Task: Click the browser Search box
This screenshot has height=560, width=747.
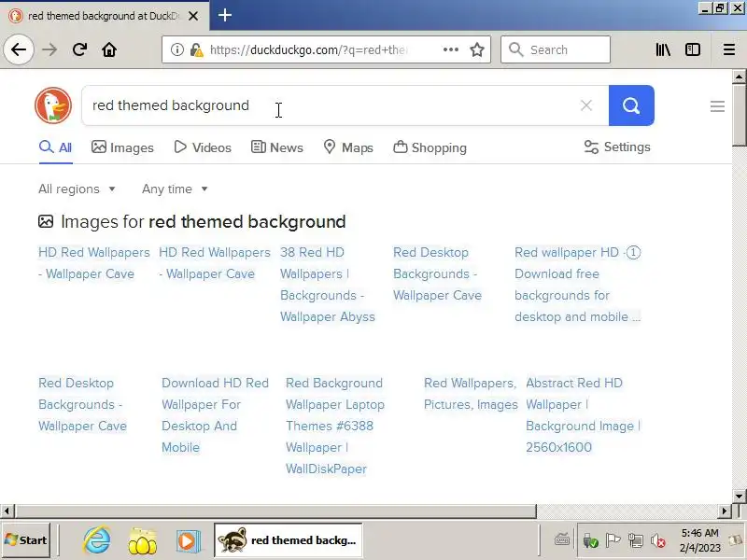Action: (x=556, y=49)
